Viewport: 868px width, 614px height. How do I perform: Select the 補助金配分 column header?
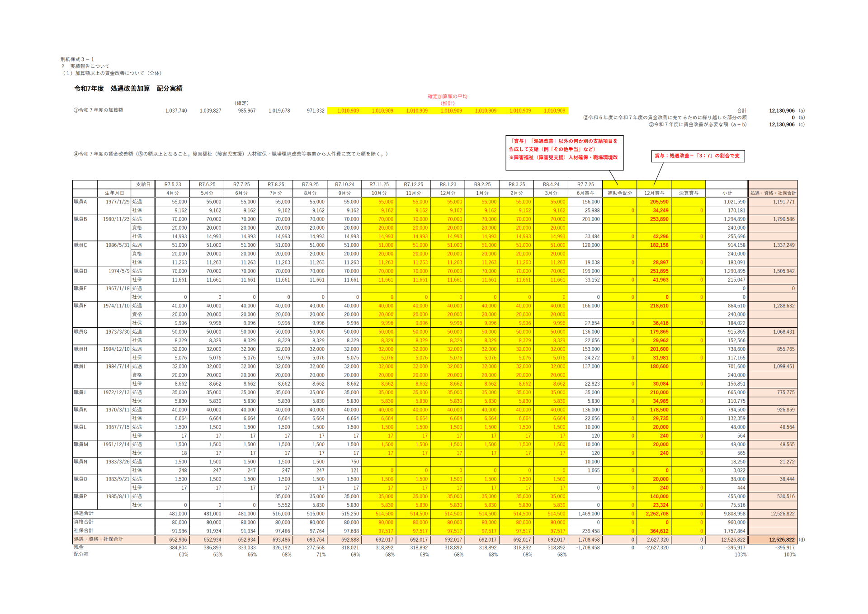619,193
